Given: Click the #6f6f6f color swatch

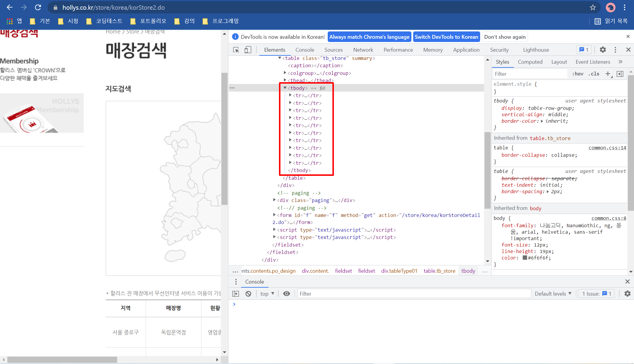Looking at the screenshot, I should click(525, 258).
